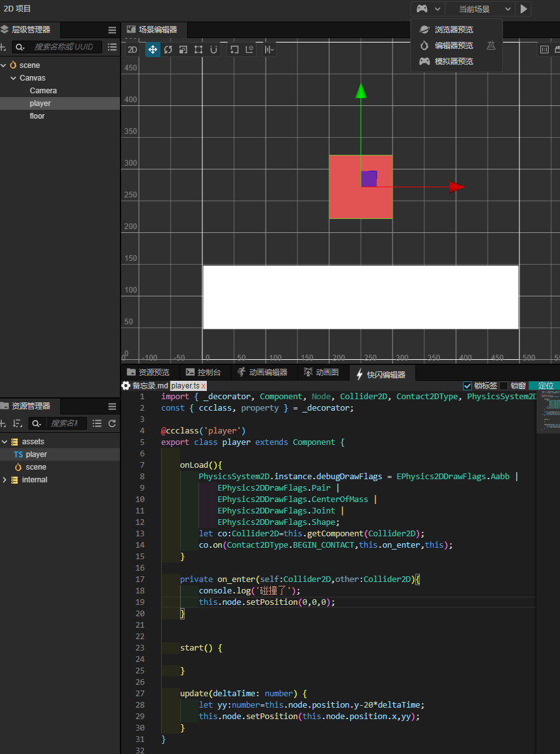Check the 锁窗 checkbox
The height and width of the screenshot is (754, 560).
pyautogui.click(x=504, y=386)
